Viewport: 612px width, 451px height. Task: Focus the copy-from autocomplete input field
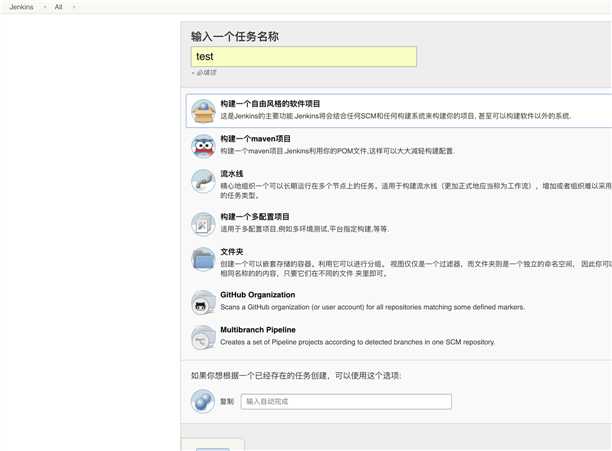point(346,401)
